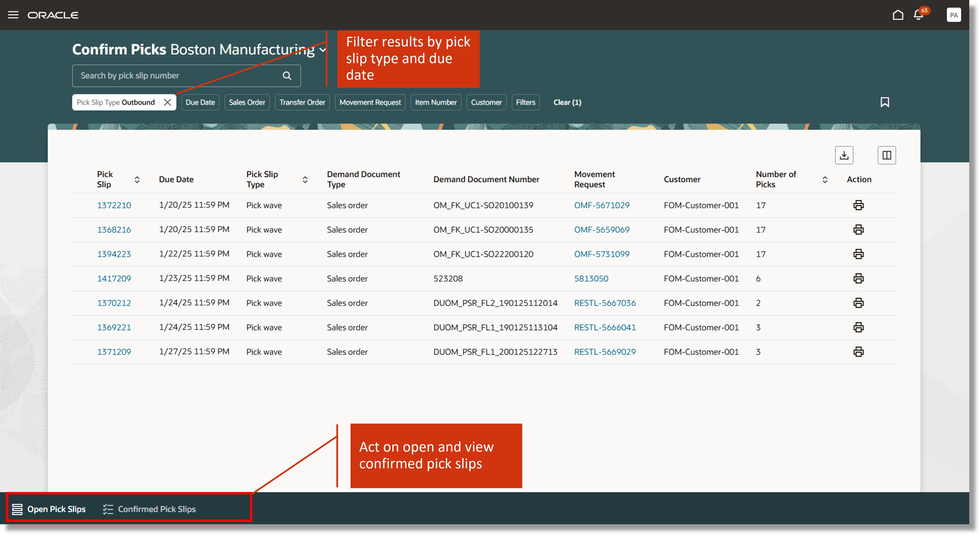Open the Due Date filter chip
Image resolution: width=980 pixels, height=535 pixels.
[200, 102]
